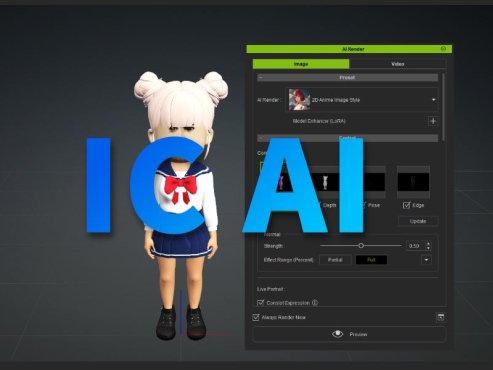The image size is (493, 370).
Task: Adjust the Strength slider handle
Action: [361, 246]
